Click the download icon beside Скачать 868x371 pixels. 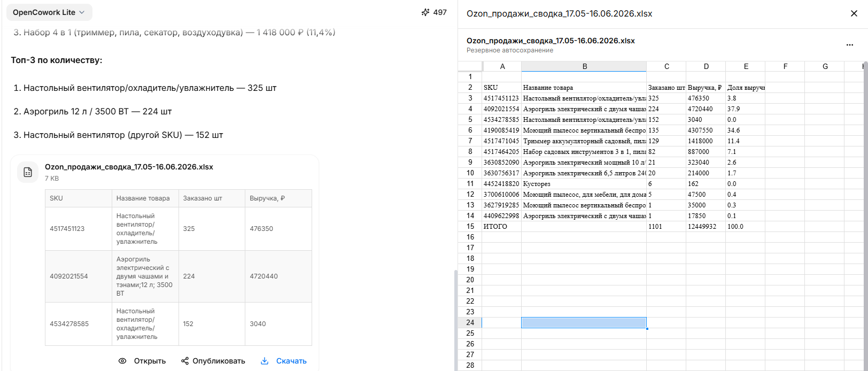pos(265,361)
